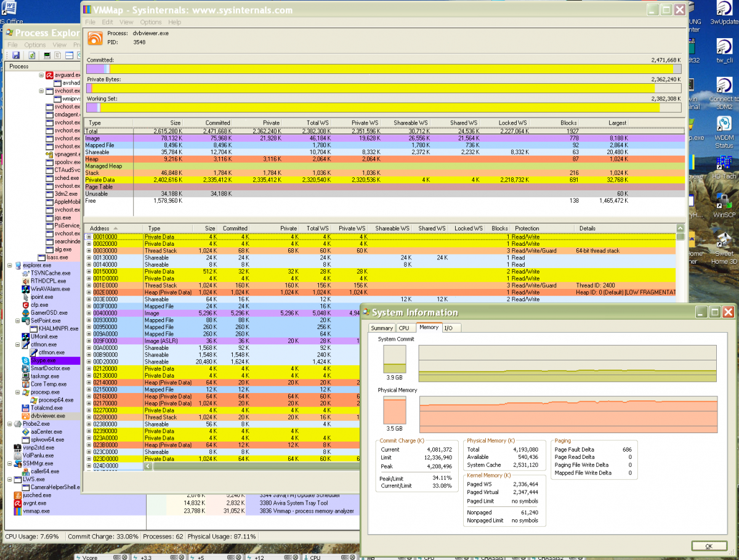The image size is (739, 560).
Task: Collapse the Probe2.exe tree node
Action: [10, 424]
